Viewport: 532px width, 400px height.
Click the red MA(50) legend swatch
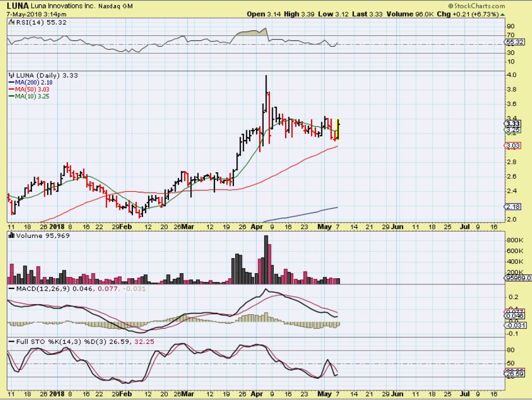[12, 89]
